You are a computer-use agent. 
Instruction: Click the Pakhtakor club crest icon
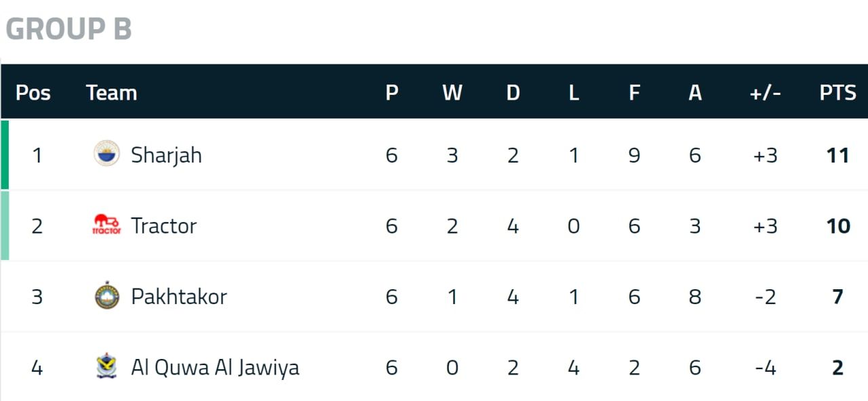coord(106,296)
